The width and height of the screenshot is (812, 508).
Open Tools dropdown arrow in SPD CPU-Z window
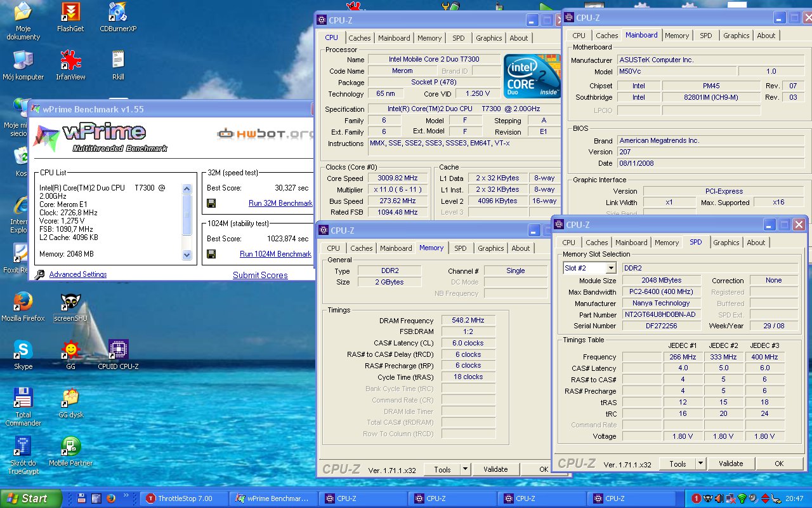click(700, 464)
